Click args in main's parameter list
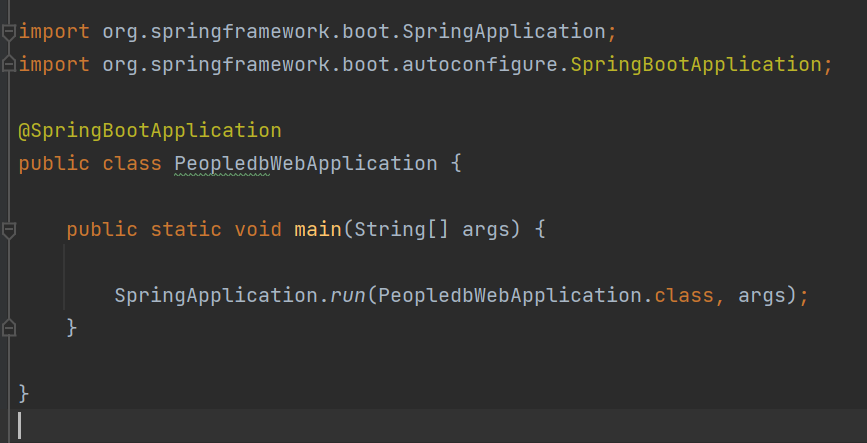 [x=485, y=230]
